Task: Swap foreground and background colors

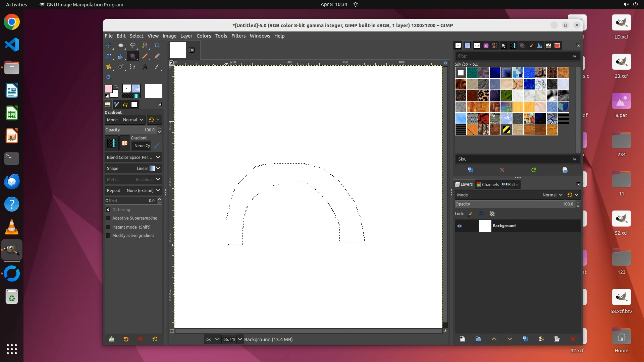Action: [x=116, y=87]
